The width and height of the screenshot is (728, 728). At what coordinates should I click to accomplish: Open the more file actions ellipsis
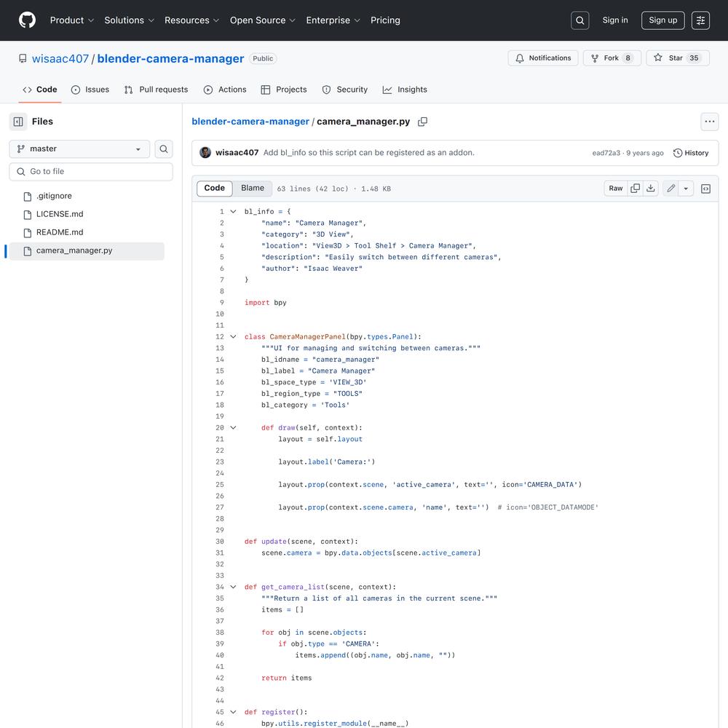click(x=709, y=122)
